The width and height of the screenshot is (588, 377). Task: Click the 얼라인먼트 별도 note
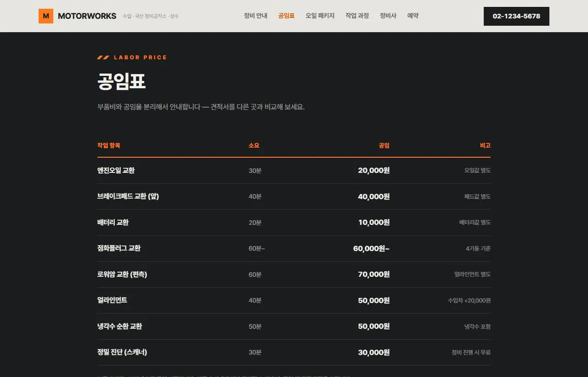(x=472, y=274)
